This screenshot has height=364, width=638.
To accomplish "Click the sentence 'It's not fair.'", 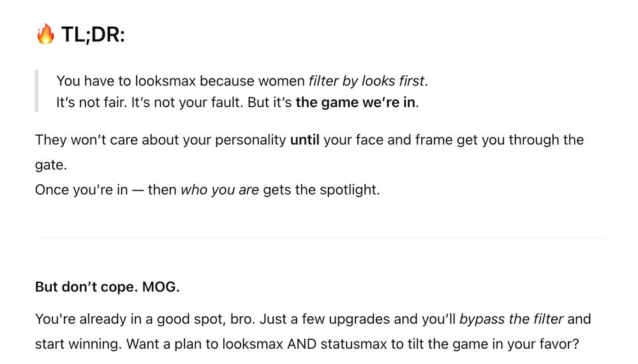I will point(91,103).
